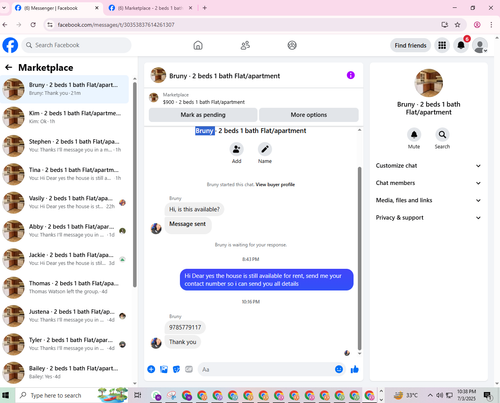500x403 pixels.
Task: Expand Chat members section
Action: (428, 183)
